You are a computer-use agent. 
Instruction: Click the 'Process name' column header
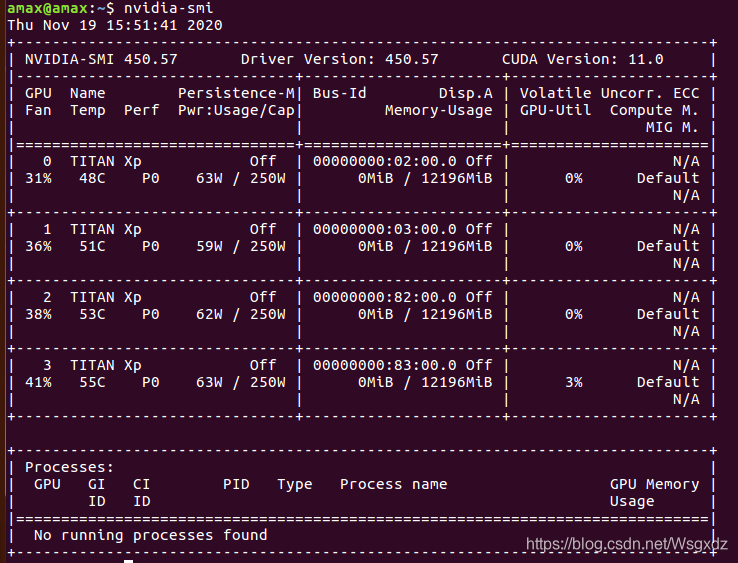[393, 484]
